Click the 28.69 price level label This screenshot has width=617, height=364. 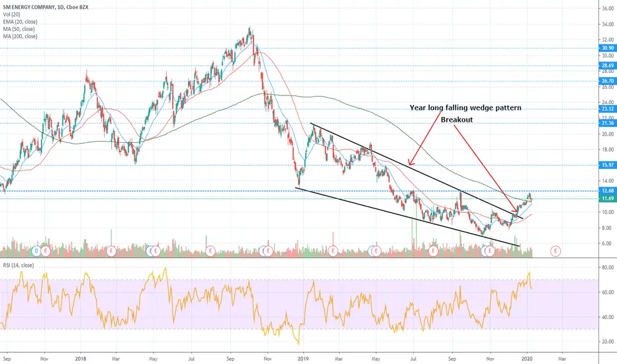click(608, 66)
